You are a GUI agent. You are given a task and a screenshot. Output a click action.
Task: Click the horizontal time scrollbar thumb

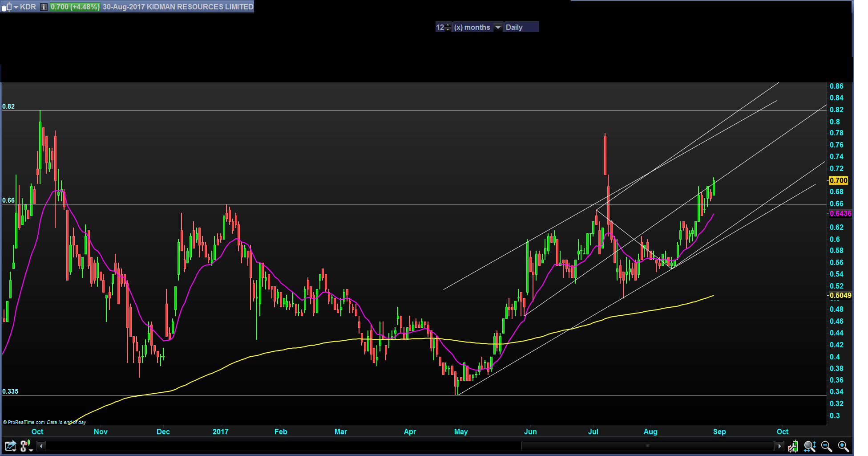[647, 446]
